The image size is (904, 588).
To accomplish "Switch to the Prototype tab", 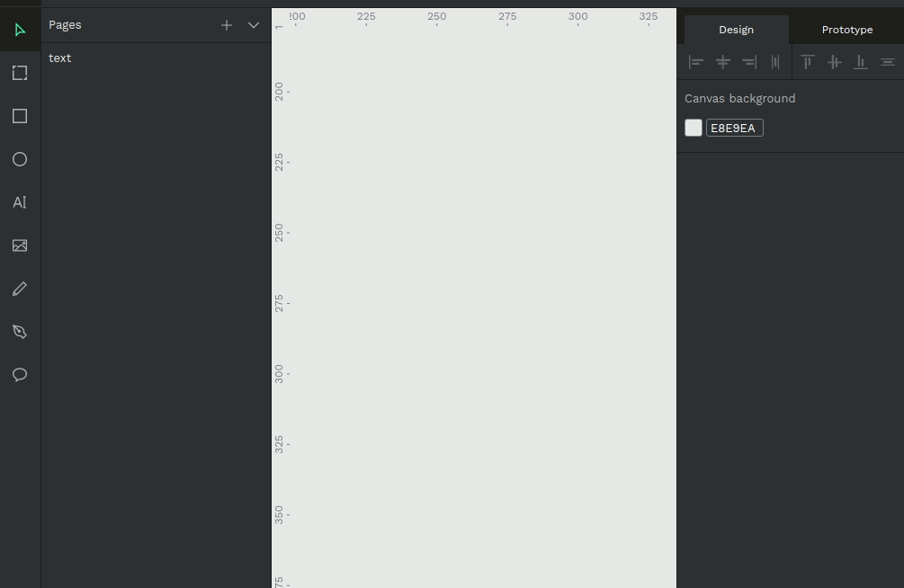I will [846, 30].
